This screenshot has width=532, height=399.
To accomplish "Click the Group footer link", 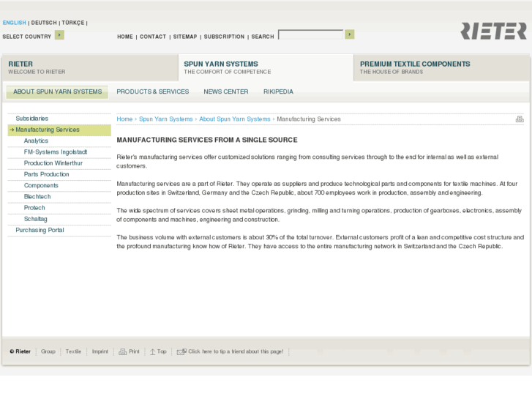I will pos(48,352).
